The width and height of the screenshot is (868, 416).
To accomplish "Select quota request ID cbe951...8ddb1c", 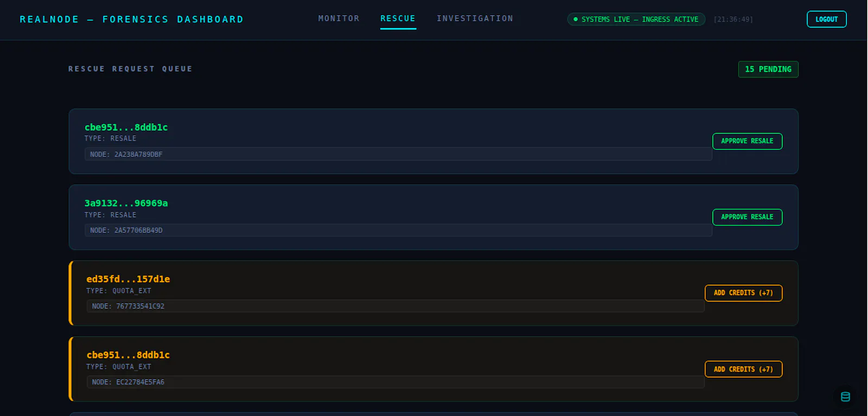I will [128, 355].
